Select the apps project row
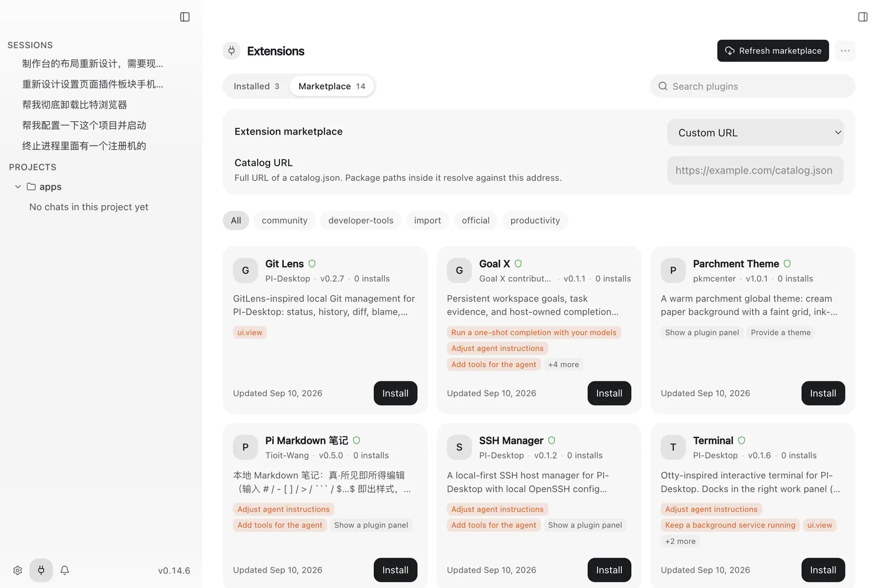This screenshot has width=882, height=588. [x=101, y=187]
